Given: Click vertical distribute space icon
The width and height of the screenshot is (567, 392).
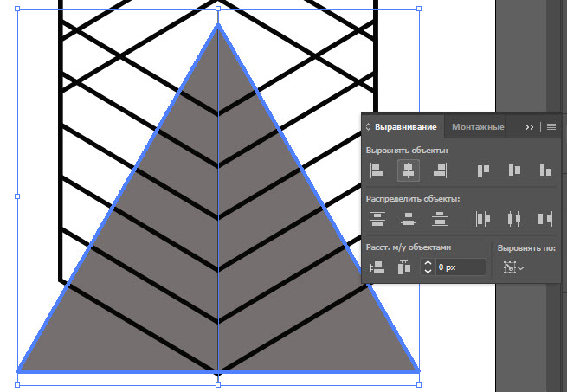Looking at the screenshot, I should (x=377, y=267).
